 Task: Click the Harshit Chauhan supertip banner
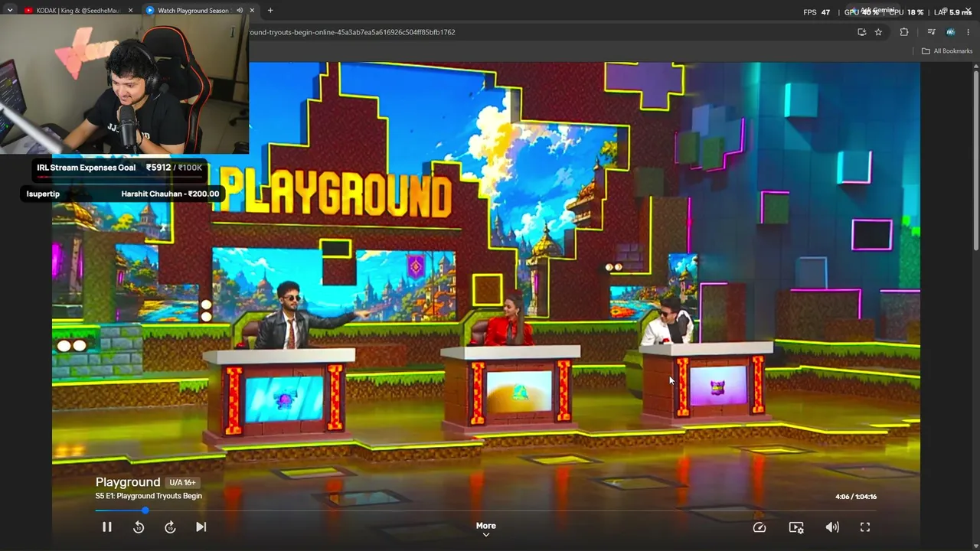point(122,194)
